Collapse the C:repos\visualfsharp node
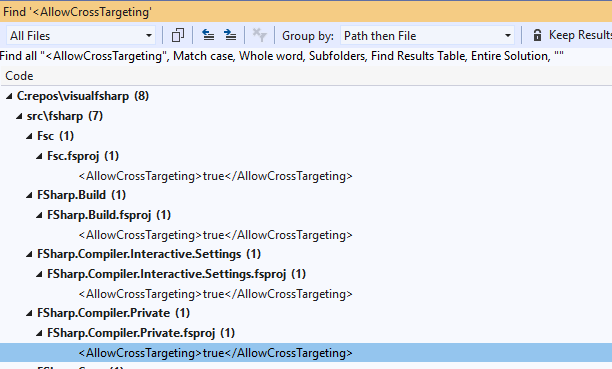Screen dimensions: 612x369 pos(9,96)
